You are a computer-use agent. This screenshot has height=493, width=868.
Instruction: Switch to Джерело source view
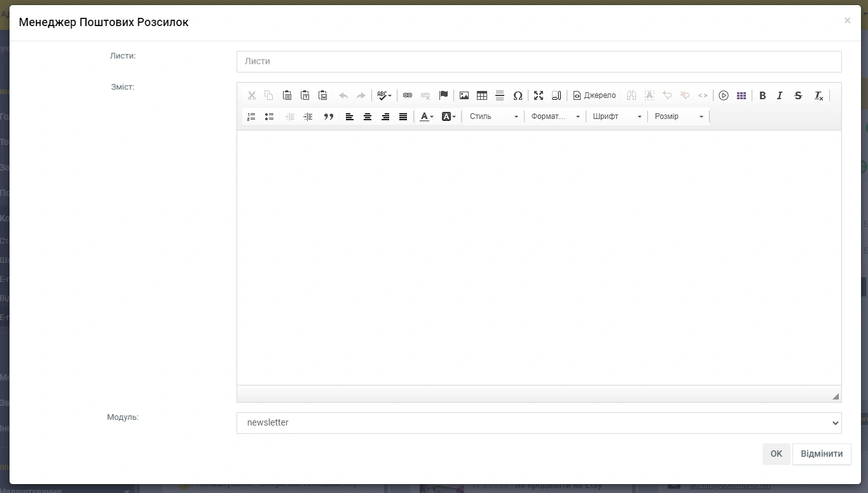[595, 95]
